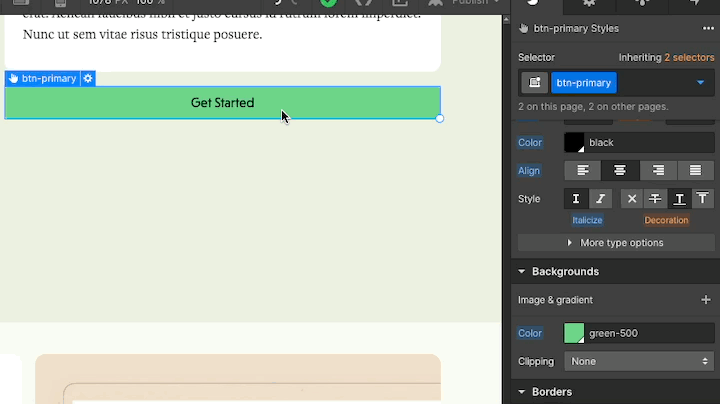Collapse the Backgrounds section
The image size is (720, 404).
[x=522, y=271]
